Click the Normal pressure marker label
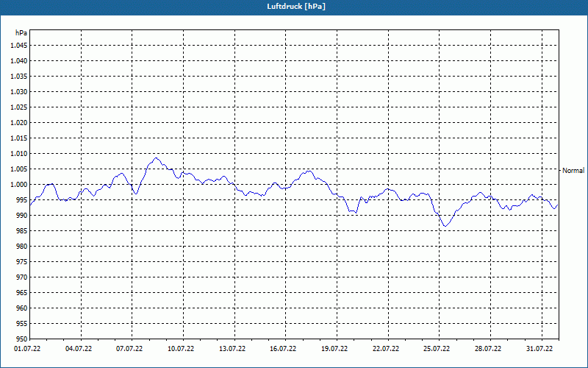 573,171
